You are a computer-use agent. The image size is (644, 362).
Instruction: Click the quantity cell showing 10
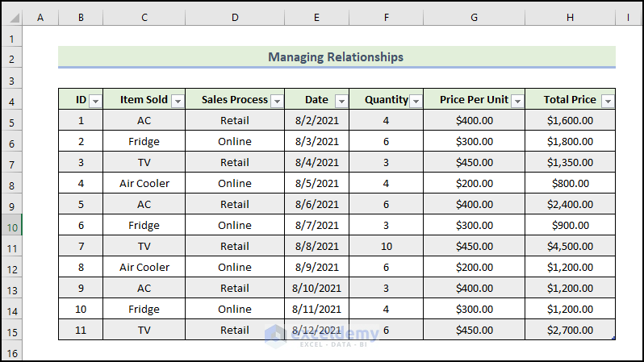[x=386, y=246]
